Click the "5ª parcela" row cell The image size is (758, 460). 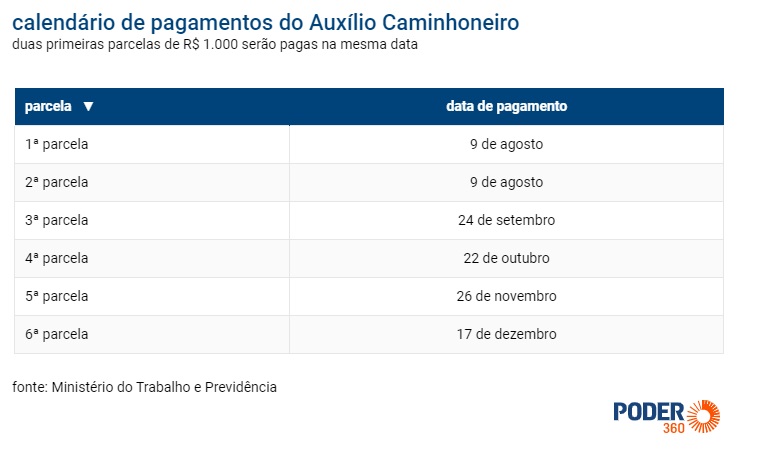(57, 296)
